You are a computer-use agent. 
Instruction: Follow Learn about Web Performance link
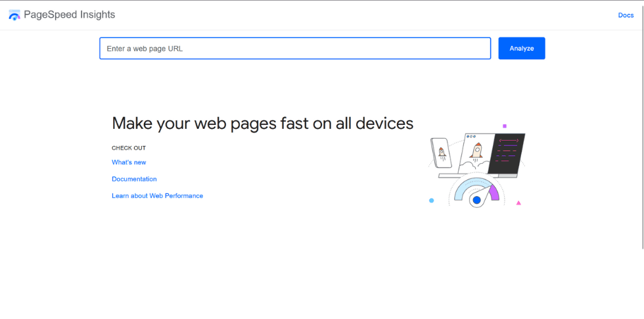click(x=157, y=196)
